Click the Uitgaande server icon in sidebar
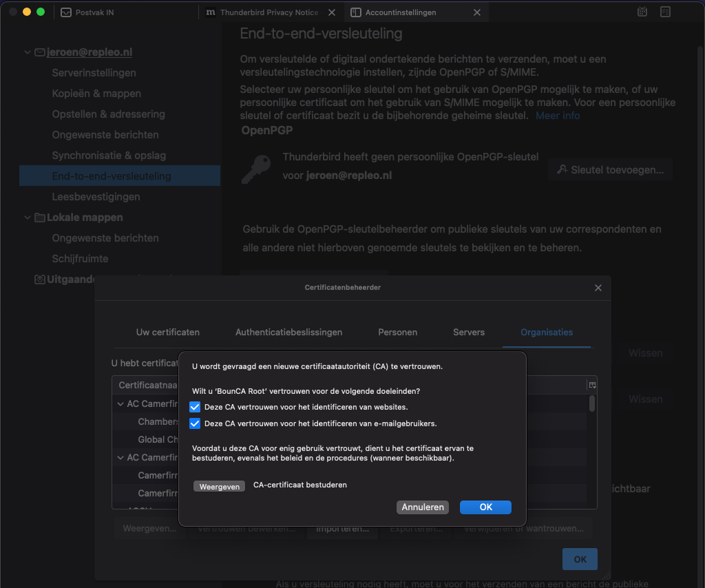This screenshot has height=588, width=705. pos(39,280)
